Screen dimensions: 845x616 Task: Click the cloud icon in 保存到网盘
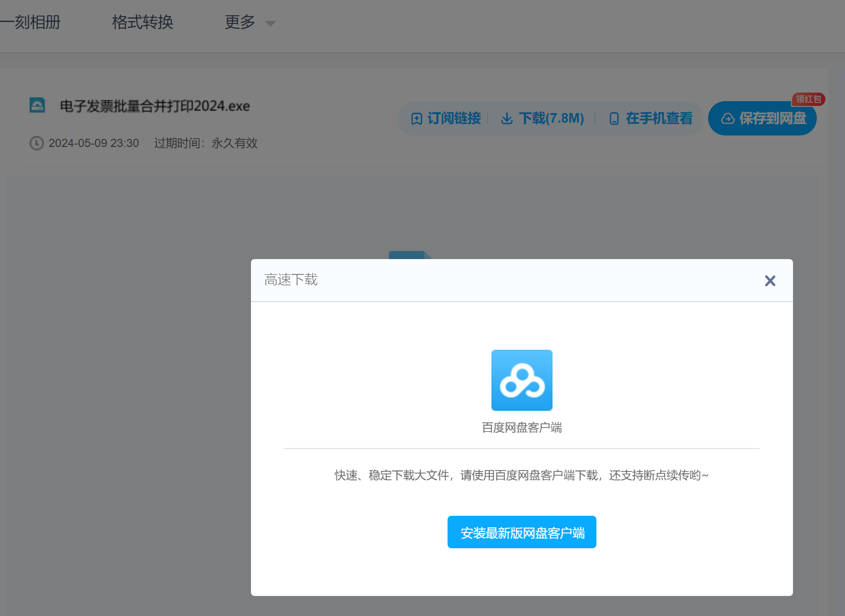pyautogui.click(x=728, y=119)
